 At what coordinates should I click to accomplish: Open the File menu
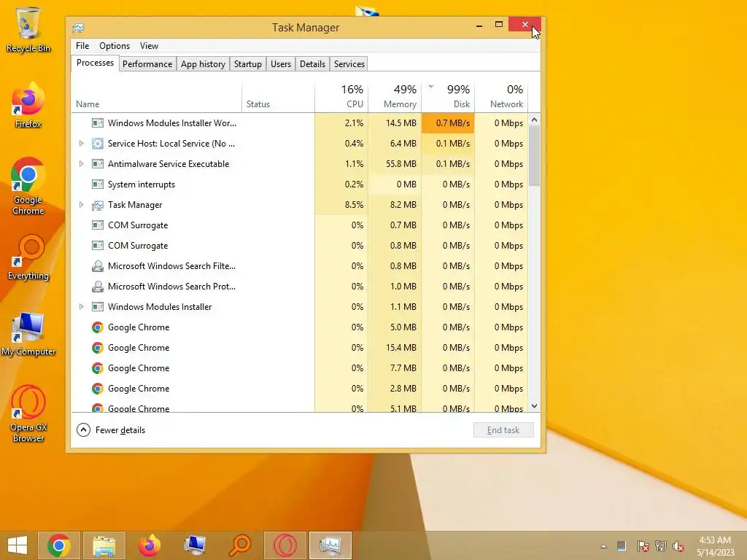[82, 46]
